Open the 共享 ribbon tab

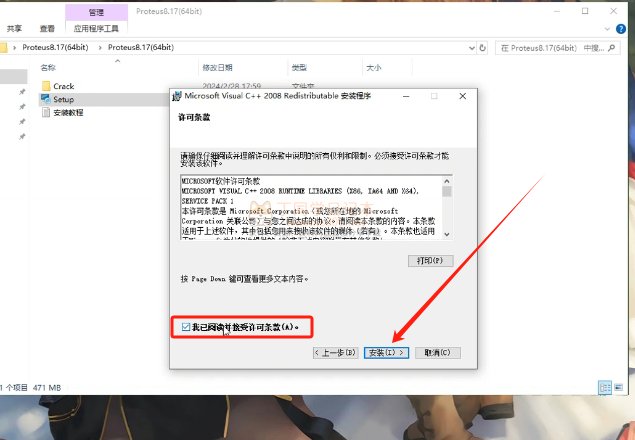(x=14, y=28)
